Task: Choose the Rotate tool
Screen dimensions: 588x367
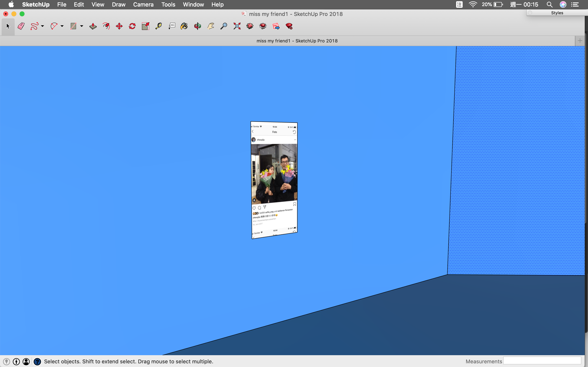Action: pos(132,26)
